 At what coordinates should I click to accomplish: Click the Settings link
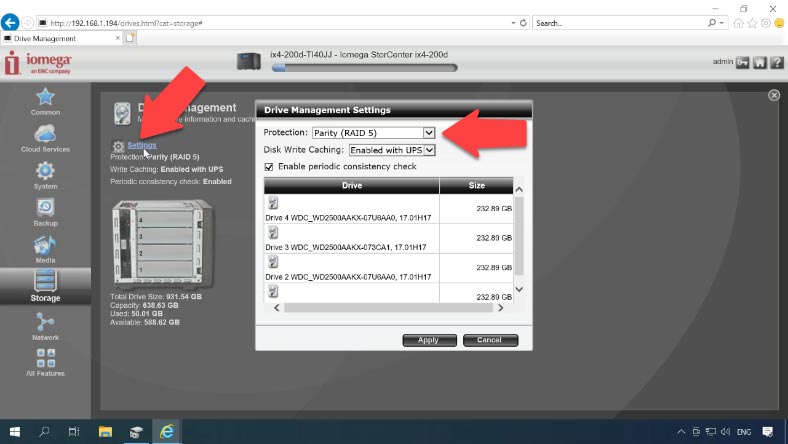[x=142, y=145]
